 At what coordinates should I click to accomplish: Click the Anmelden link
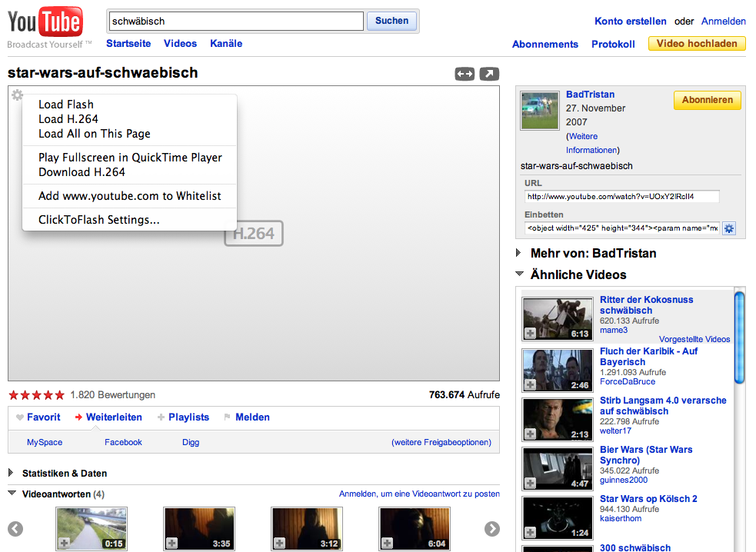(723, 22)
